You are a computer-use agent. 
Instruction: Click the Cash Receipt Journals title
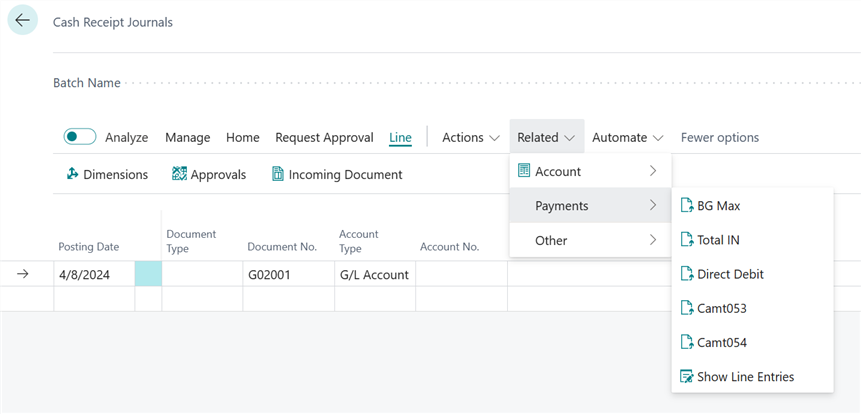[x=113, y=23]
